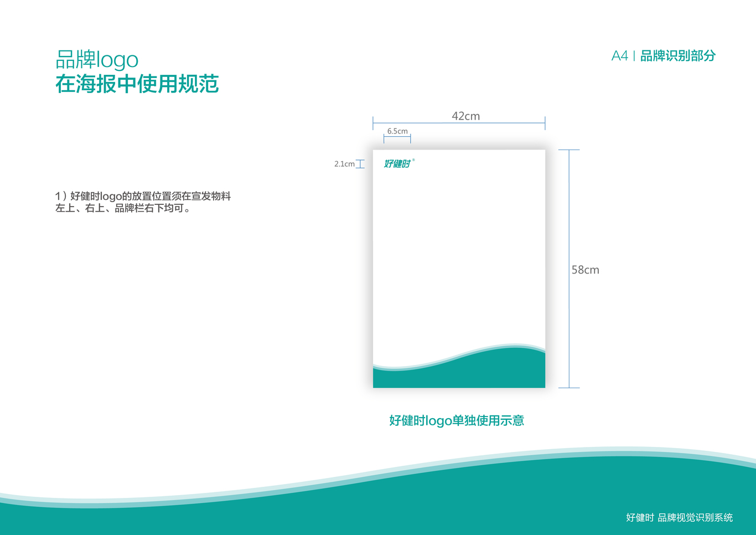Image resolution: width=756 pixels, height=535 pixels.
Task: Click the 42cm width dimension label
Action: 466,116
